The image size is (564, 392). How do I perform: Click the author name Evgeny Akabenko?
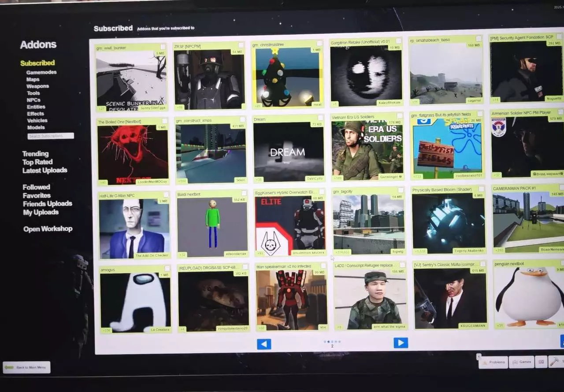(469, 251)
